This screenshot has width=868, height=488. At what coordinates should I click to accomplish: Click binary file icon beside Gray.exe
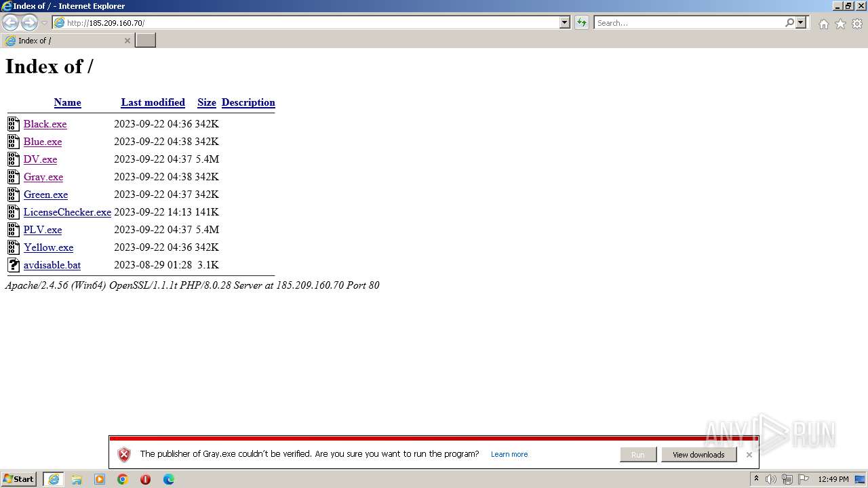(14, 176)
